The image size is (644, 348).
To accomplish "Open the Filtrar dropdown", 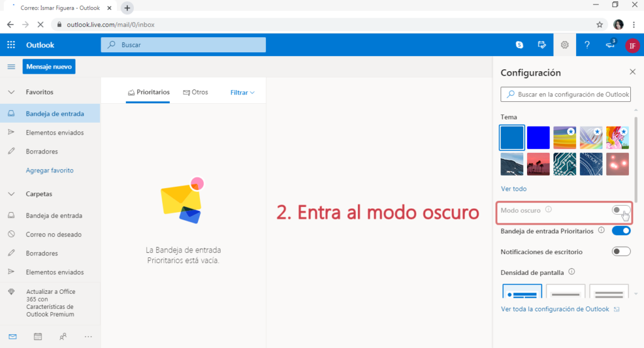I will pos(242,93).
